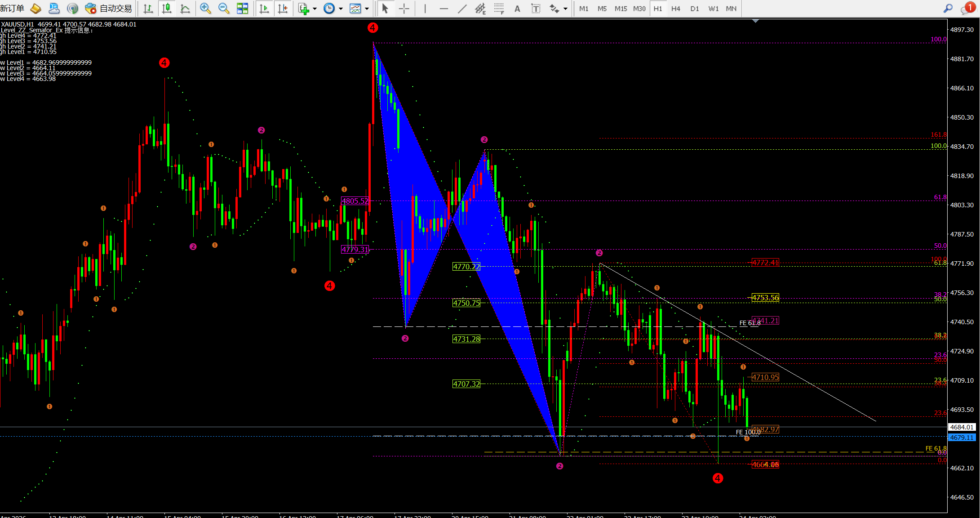Viewport: 980px width, 518px height.
Task: Expand the add indicators dropdown arrow
Action: pos(315,9)
